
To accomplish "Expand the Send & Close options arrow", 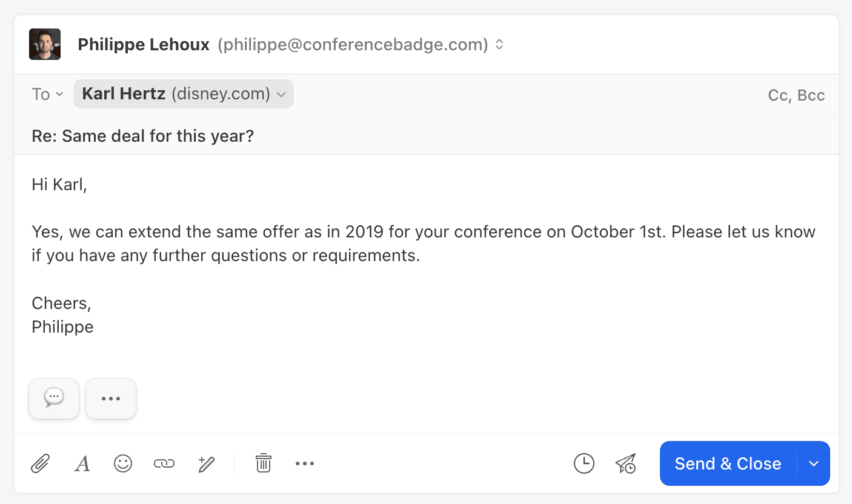I will coord(814,464).
